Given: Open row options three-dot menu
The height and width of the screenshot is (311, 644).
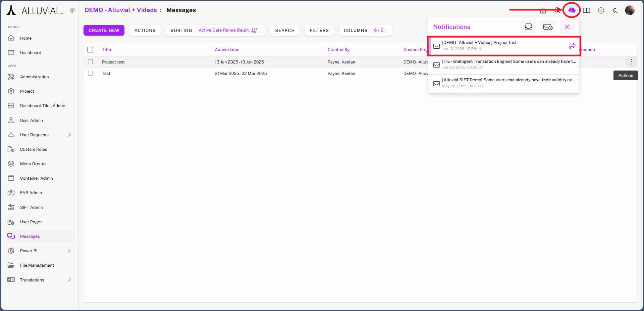Looking at the screenshot, I should click(x=631, y=62).
